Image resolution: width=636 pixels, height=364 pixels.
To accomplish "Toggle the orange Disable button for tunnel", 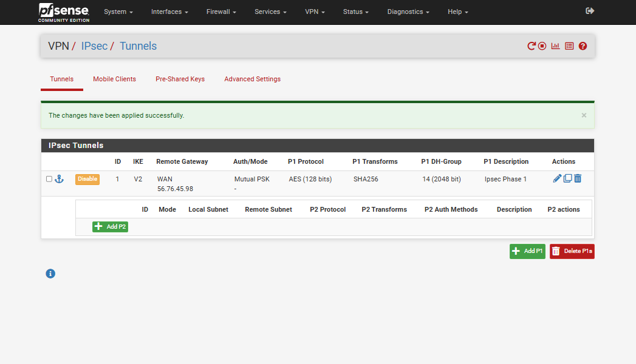I will [x=87, y=179].
